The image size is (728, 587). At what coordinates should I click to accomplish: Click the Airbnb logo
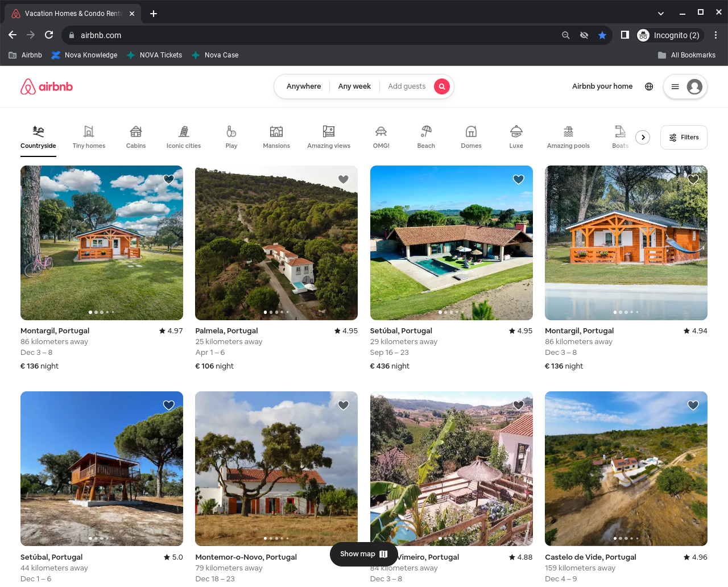[47, 86]
